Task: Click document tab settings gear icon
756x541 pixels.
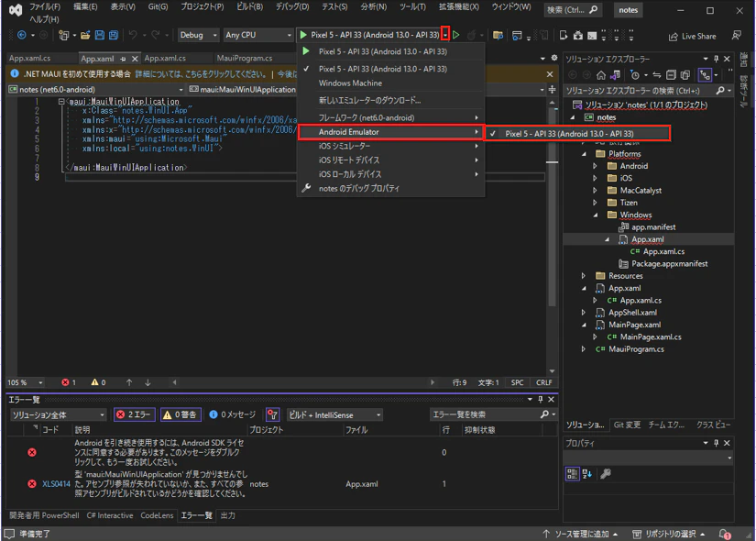Action: [554, 58]
